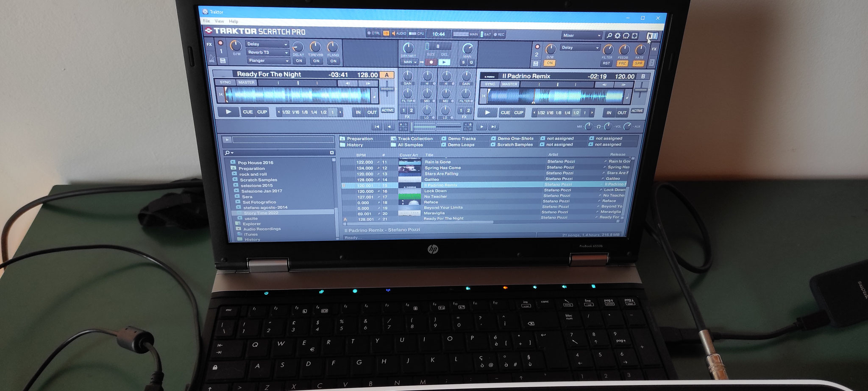
Task: Toggle FX unit 2 ON button
Action: click(550, 63)
